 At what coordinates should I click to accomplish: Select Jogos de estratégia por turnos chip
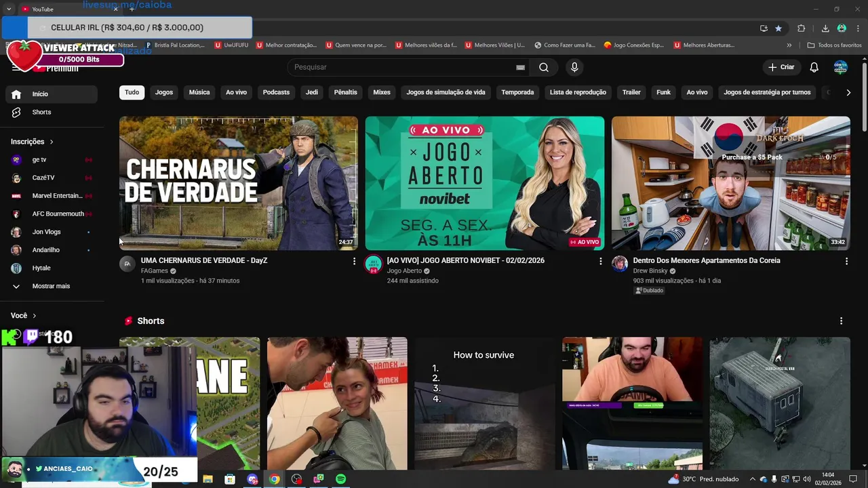coord(767,92)
